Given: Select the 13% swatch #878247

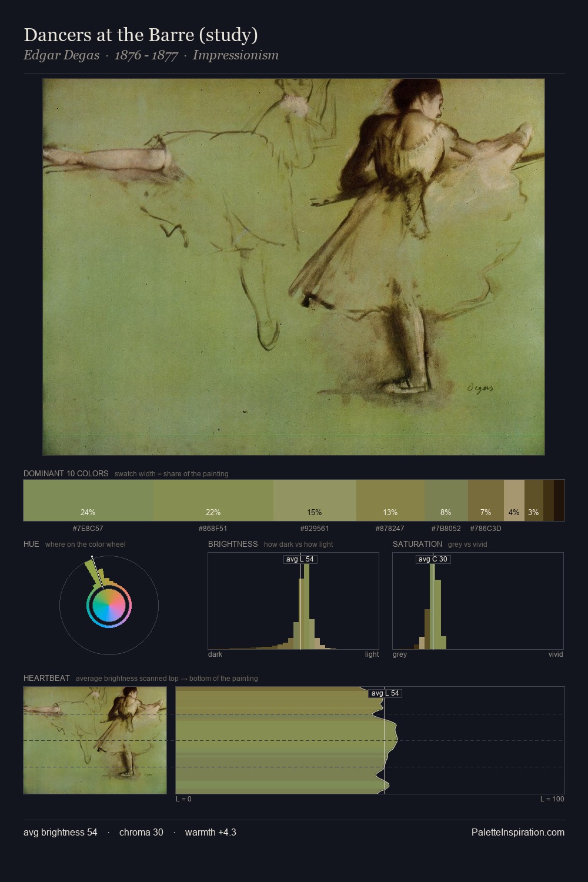Looking at the screenshot, I should pos(390,500).
